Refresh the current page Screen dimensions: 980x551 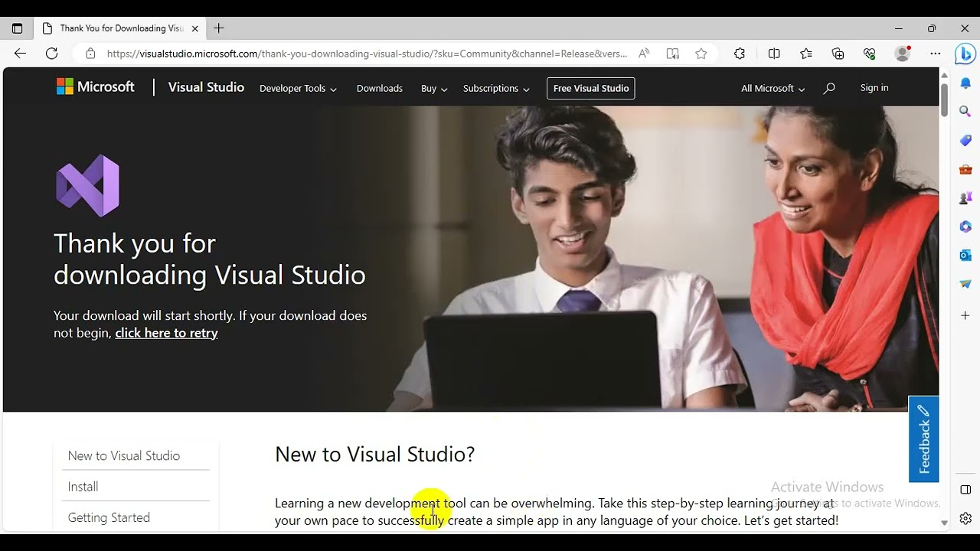point(52,54)
